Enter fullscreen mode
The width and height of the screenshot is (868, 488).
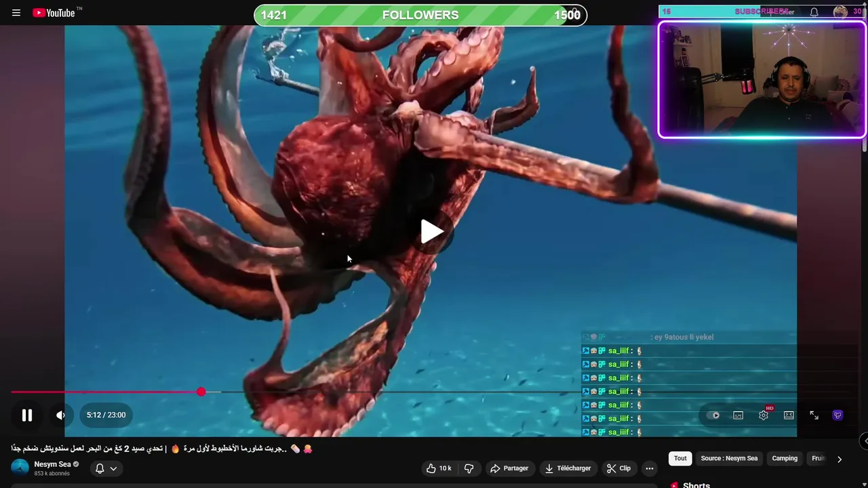click(x=814, y=415)
